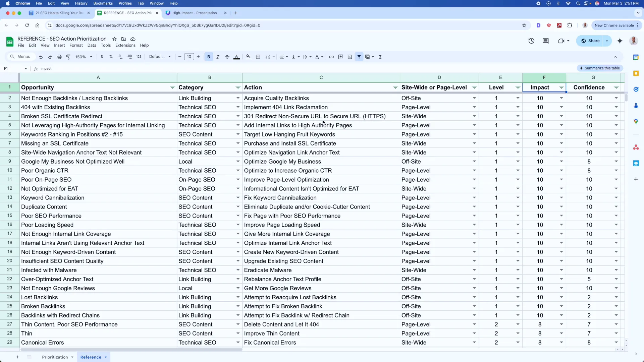Open the Format menu

point(76,45)
